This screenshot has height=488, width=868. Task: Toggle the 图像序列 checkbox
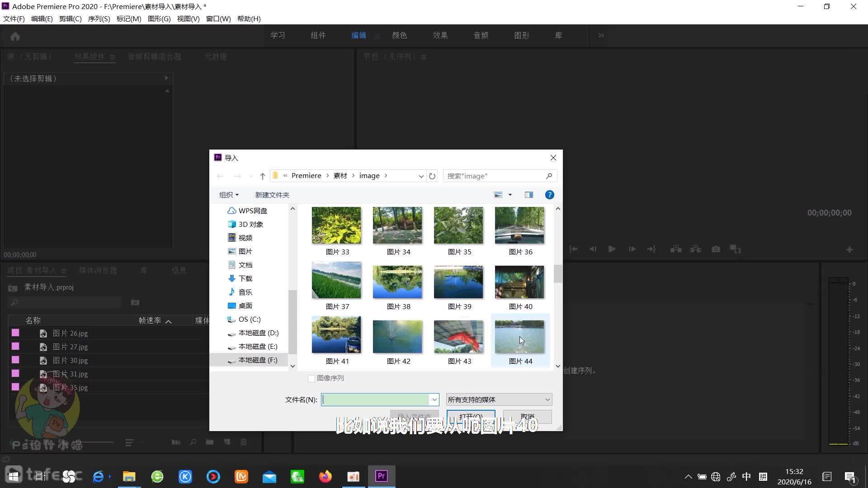(311, 378)
